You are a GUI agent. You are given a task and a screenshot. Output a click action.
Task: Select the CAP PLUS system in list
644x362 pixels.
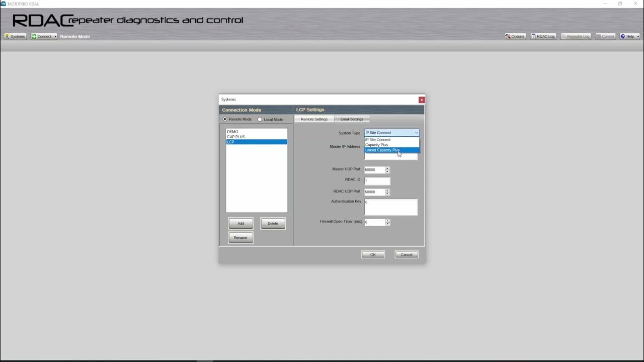(x=257, y=137)
